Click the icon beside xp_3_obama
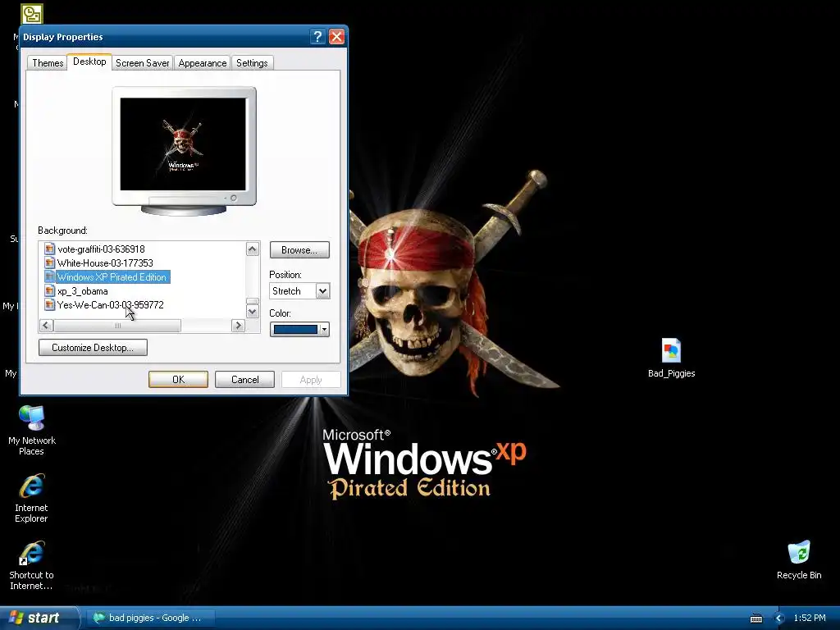Screen dimensions: 840x630 click(x=50, y=291)
